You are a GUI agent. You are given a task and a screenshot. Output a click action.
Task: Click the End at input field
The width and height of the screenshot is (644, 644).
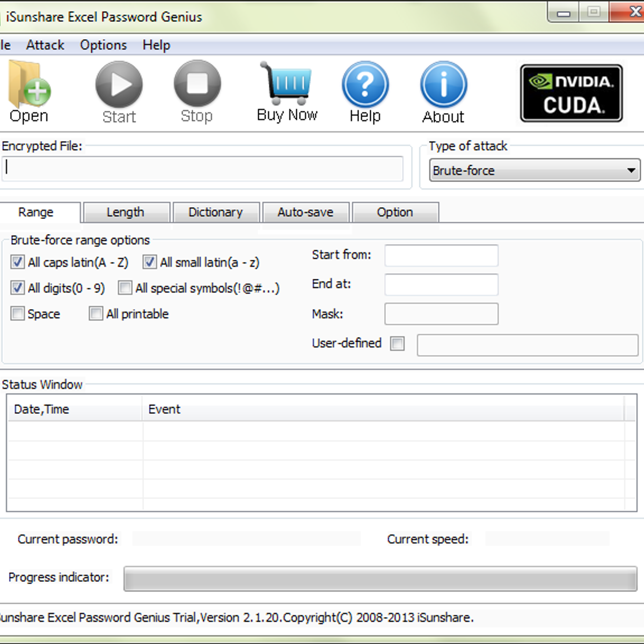pyautogui.click(x=442, y=284)
